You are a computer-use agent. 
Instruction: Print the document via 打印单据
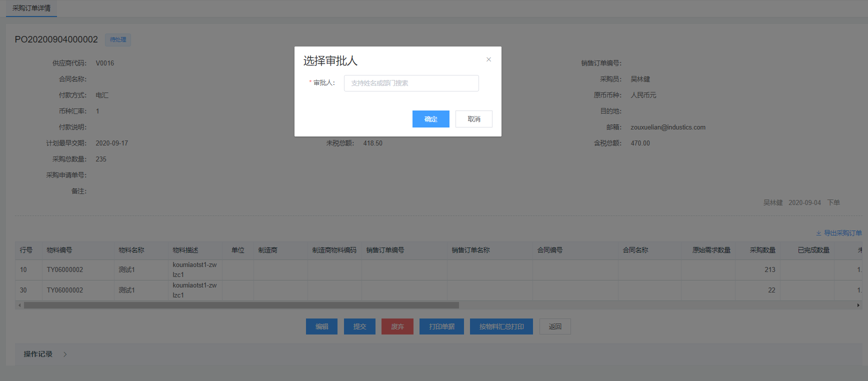(441, 326)
